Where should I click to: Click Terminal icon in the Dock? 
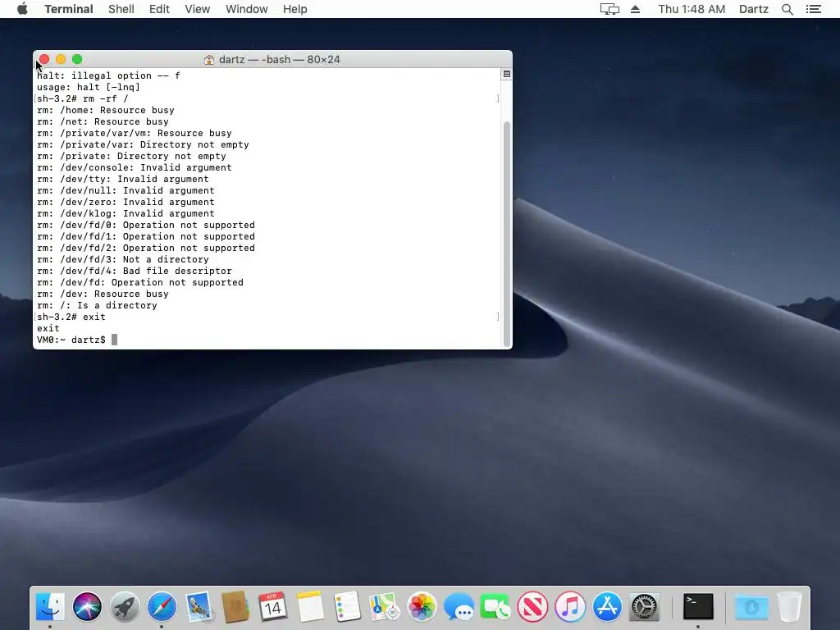tap(698, 607)
